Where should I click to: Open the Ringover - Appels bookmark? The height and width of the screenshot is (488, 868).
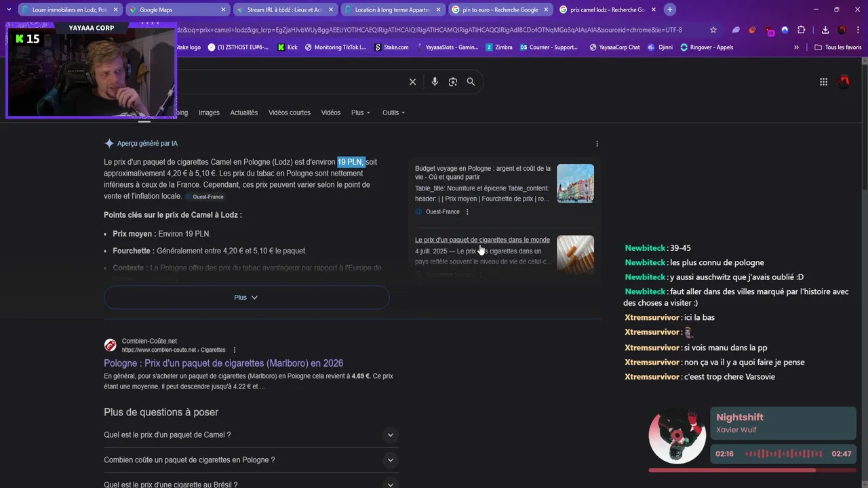(x=707, y=47)
